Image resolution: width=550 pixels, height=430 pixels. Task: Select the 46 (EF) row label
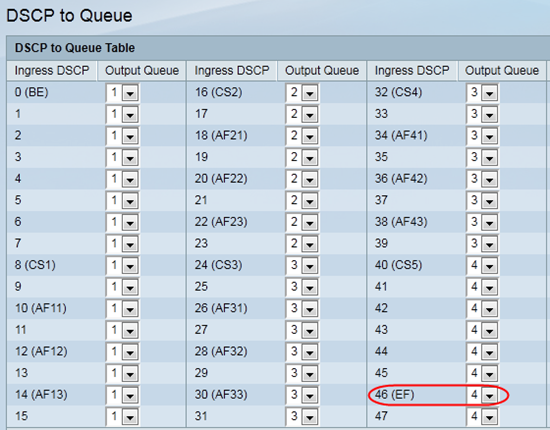395,395
